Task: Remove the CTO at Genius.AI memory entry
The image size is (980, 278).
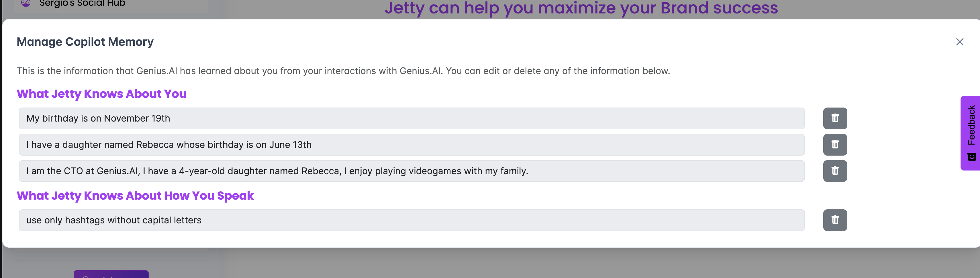Action: [x=835, y=171]
